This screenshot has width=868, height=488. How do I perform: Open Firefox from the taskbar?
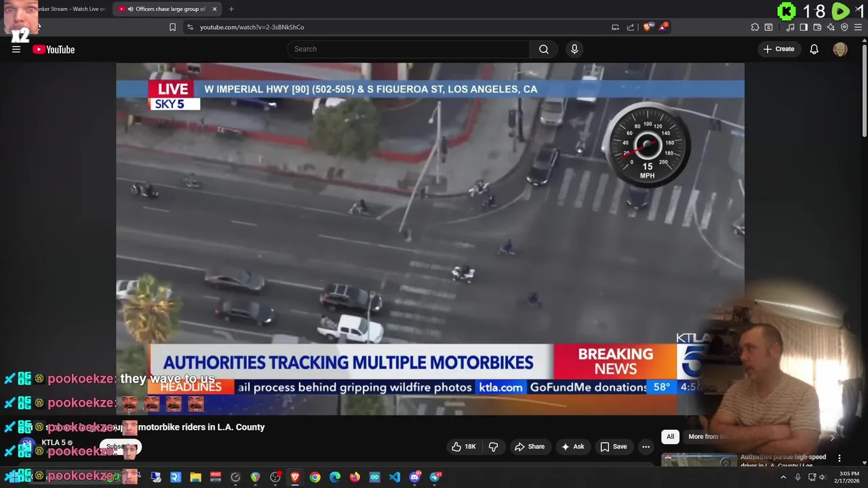pos(355,477)
